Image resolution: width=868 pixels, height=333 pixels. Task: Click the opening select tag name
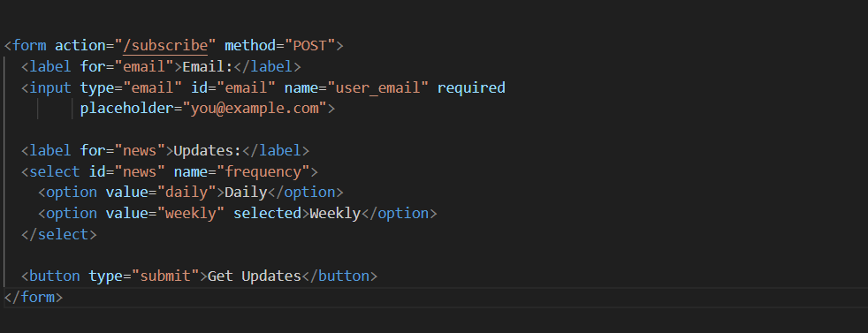(54, 171)
